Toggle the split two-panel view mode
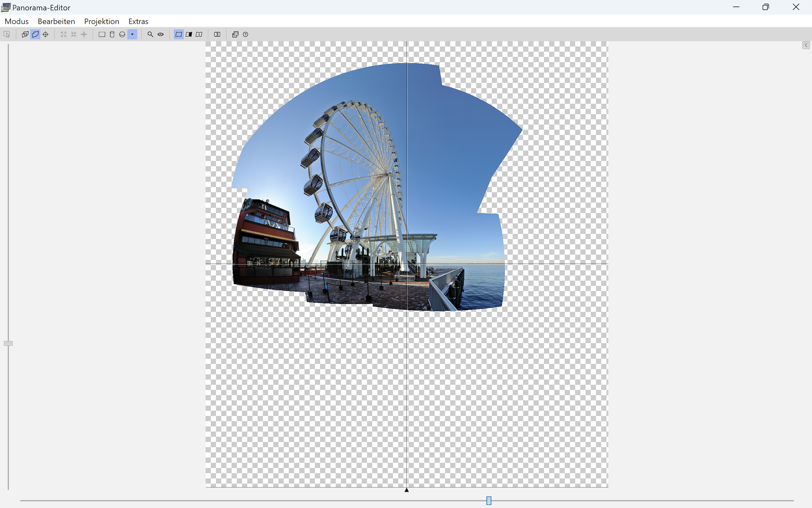The width and height of the screenshot is (812, 508). (199, 35)
